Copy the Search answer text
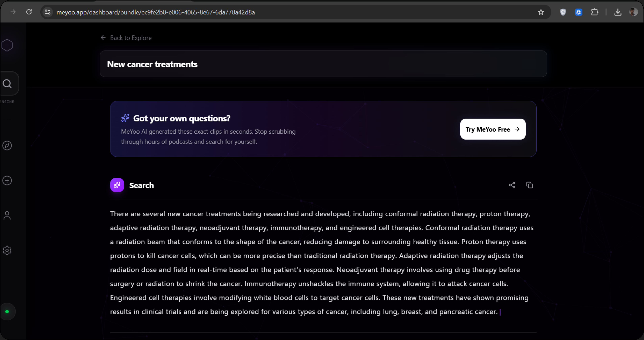 click(x=530, y=185)
